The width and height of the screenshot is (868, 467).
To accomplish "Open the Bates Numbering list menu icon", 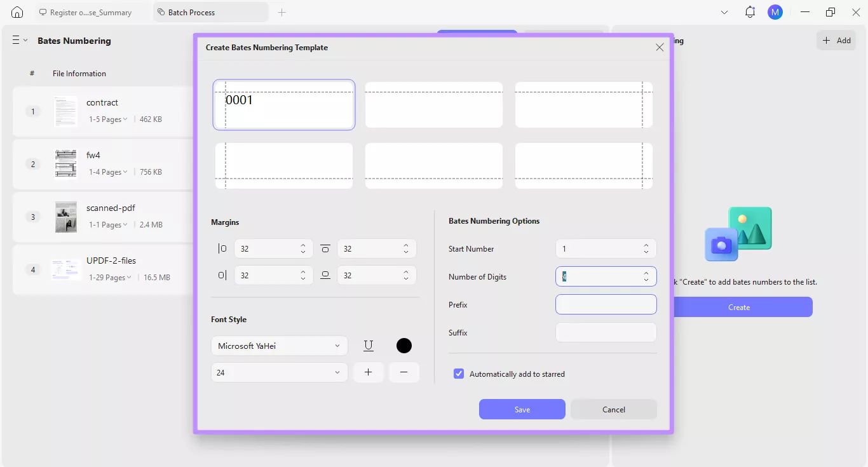I will (x=20, y=40).
